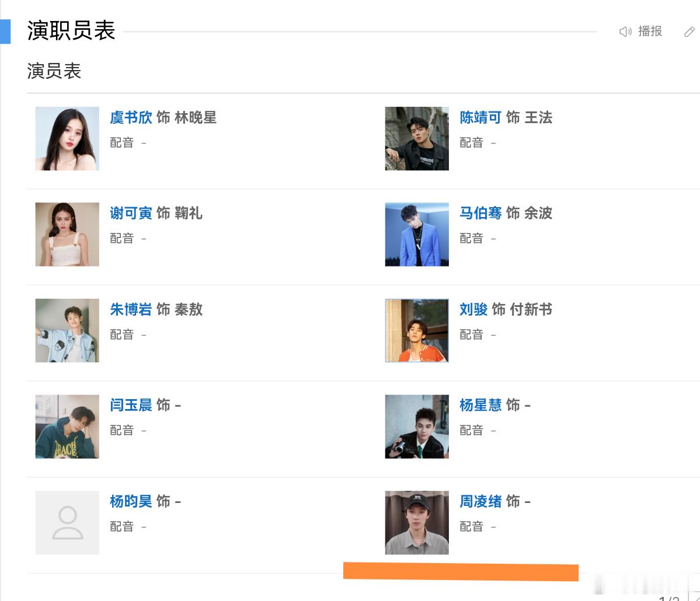
Task: Click 虞书欣's portrait thumbnail
Action: click(67, 138)
